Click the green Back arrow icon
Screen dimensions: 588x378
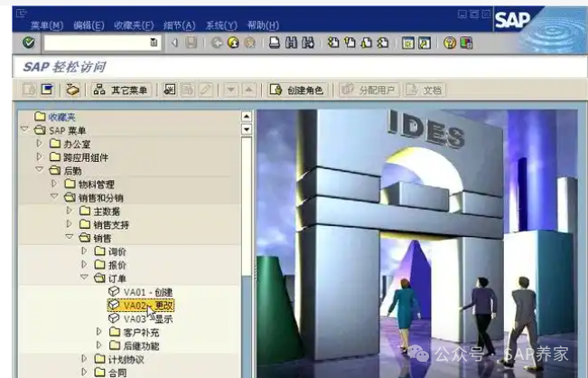[x=217, y=43]
